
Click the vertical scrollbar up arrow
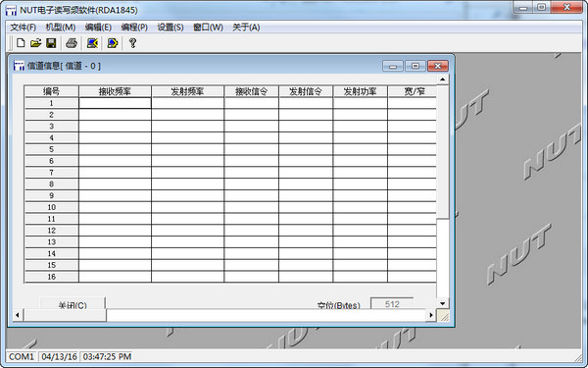click(x=443, y=79)
